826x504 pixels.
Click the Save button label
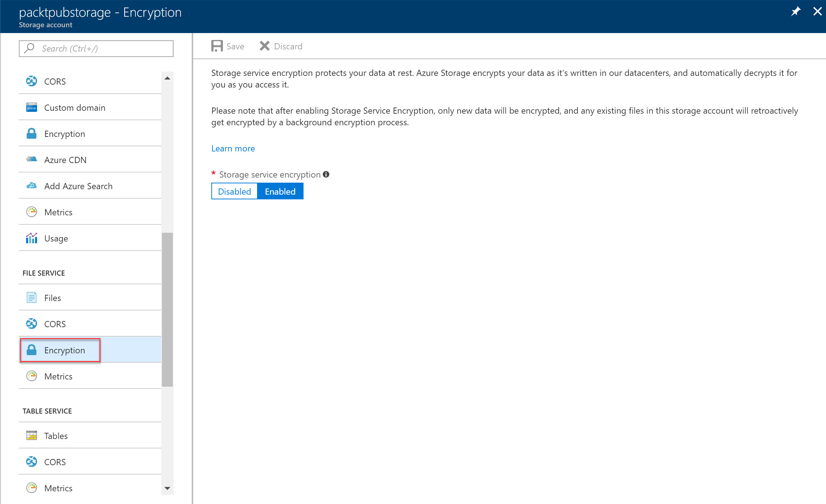[235, 46]
